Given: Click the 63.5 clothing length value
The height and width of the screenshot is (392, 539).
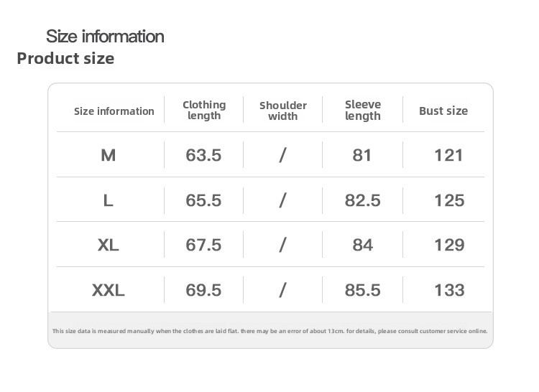Looking at the screenshot, I should [x=203, y=155].
